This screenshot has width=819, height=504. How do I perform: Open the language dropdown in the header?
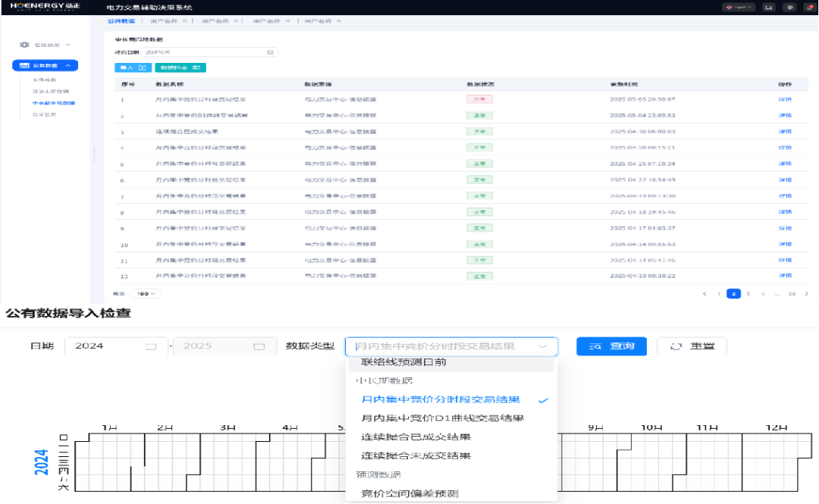click(x=740, y=8)
